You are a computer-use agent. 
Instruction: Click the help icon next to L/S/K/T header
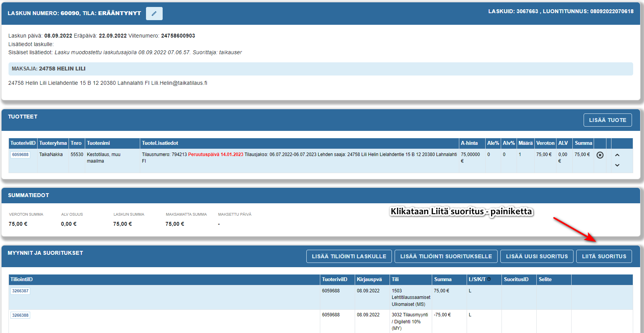489,279
